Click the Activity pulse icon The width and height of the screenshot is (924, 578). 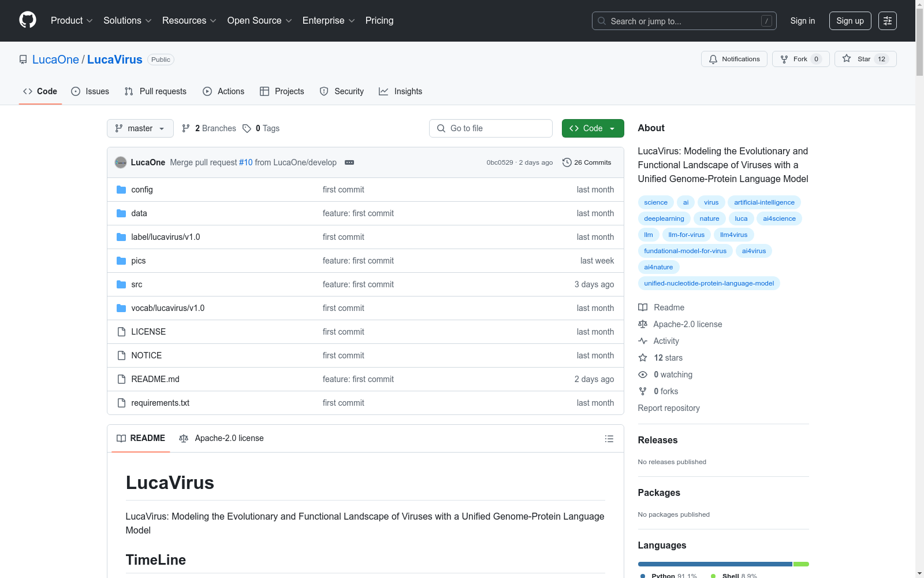[643, 341]
